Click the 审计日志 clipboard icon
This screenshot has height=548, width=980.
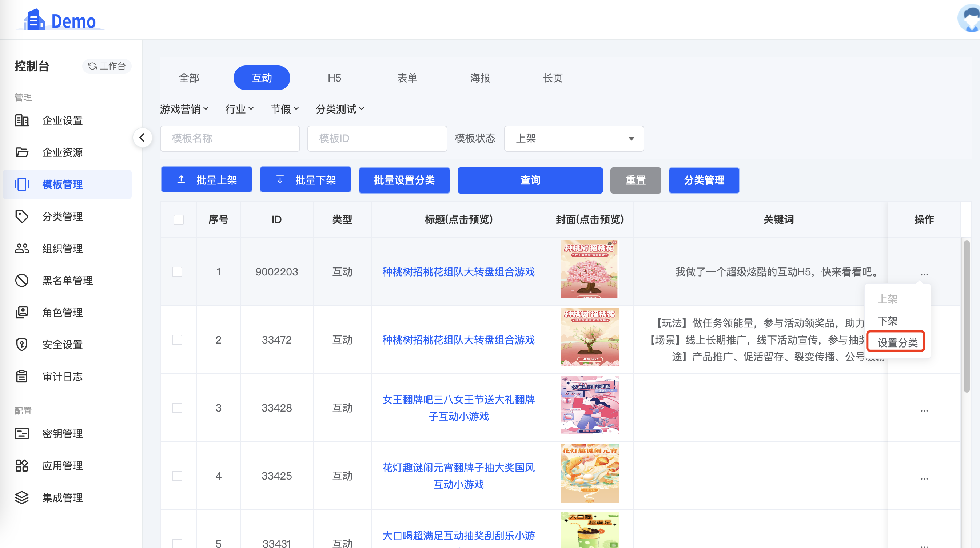coord(22,376)
